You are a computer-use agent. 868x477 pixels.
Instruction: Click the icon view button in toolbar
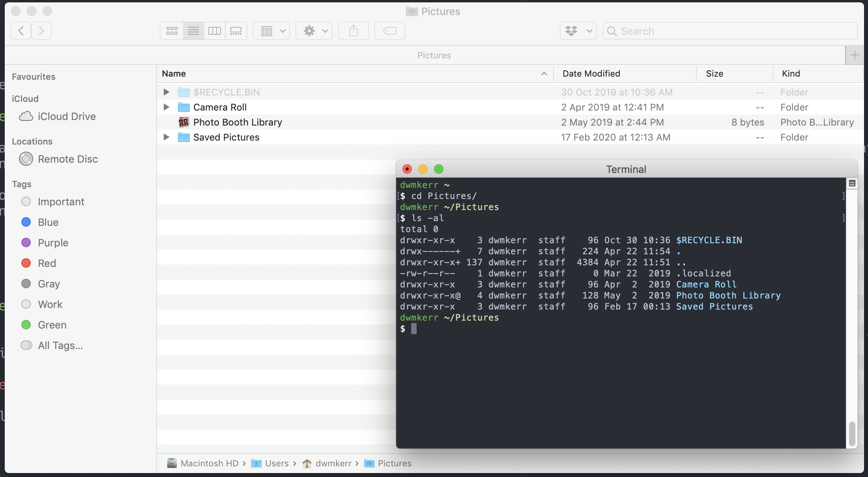tap(171, 30)
